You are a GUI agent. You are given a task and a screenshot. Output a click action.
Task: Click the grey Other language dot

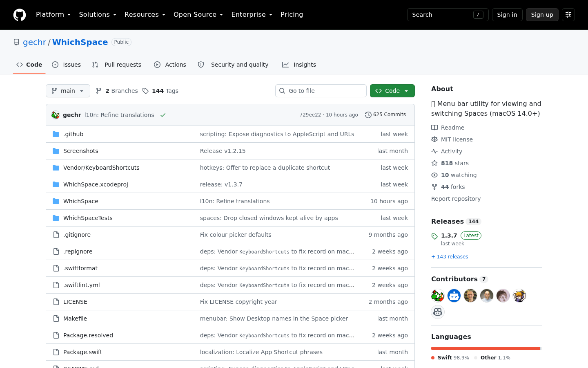click(476, 358)
